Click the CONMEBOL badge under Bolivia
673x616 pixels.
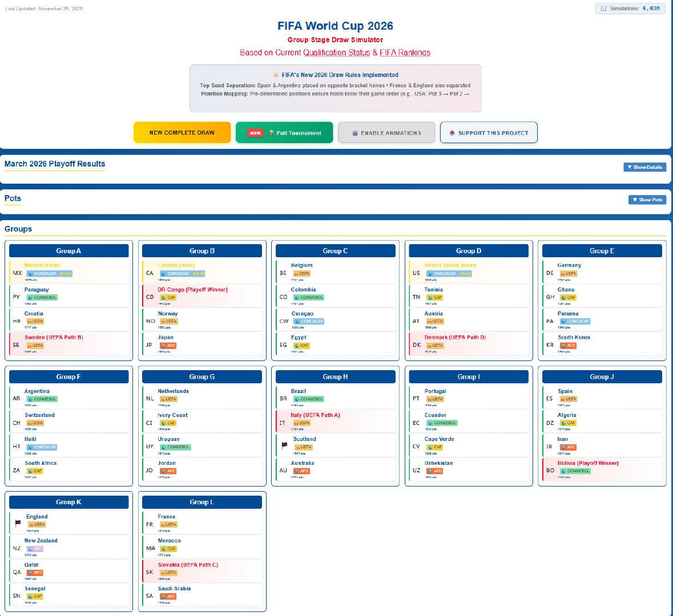tap(575, 471)
